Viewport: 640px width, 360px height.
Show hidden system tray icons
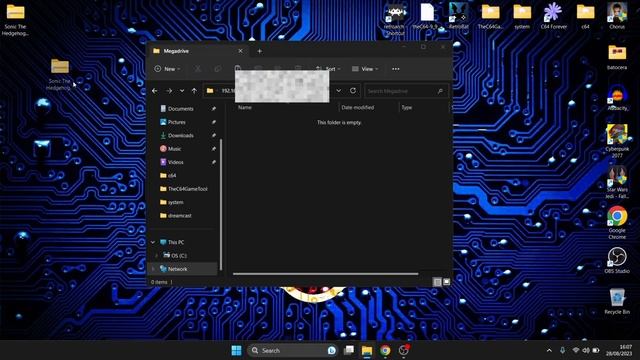[x=549, y=351]
